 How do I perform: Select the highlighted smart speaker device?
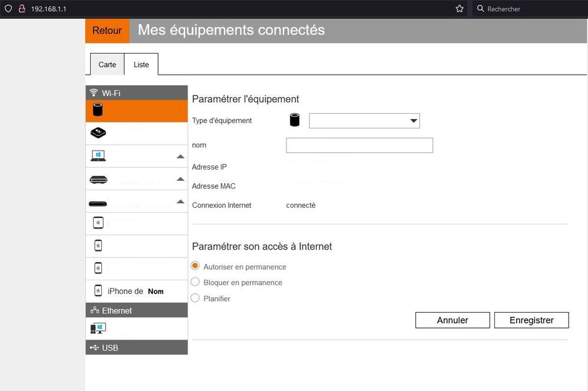(x=98, y=111)
